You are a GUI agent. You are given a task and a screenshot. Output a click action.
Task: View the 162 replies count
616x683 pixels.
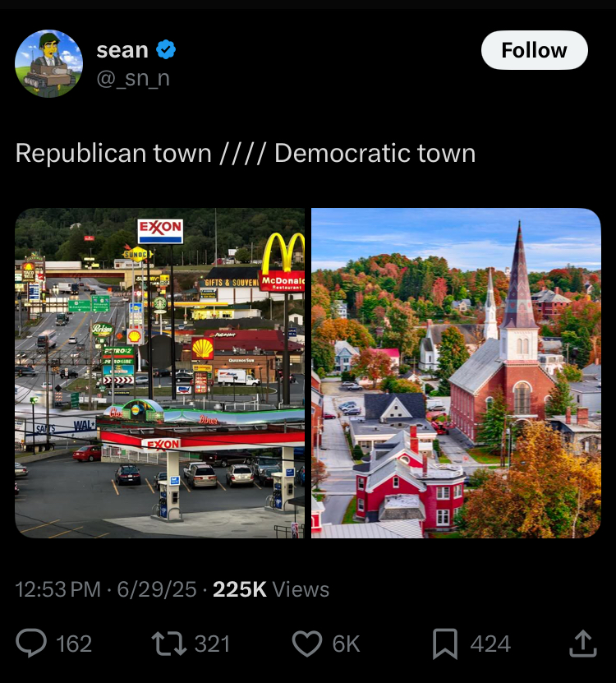tap(74, 644)
